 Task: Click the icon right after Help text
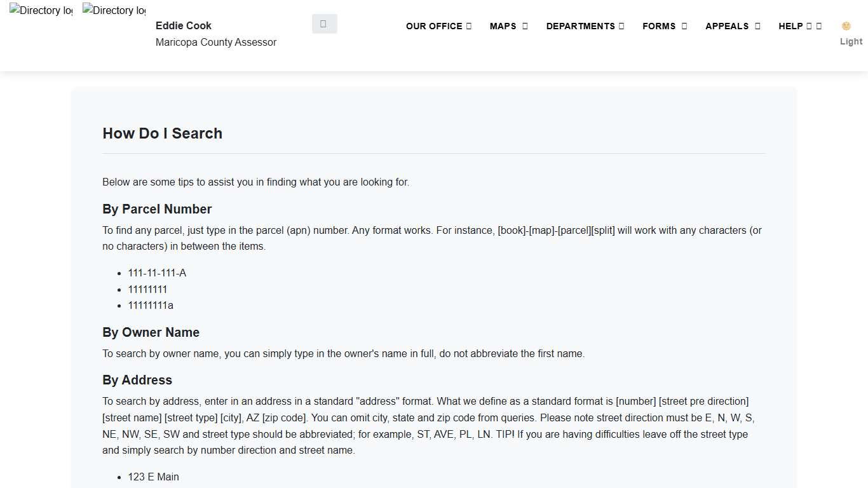[x=809, y=26]
